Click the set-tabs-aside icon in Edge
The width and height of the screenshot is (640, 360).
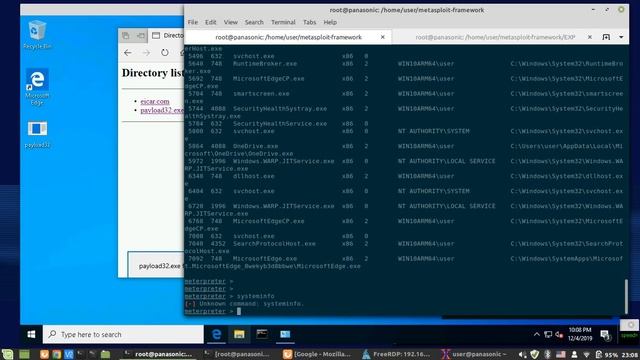coord(141,36)
